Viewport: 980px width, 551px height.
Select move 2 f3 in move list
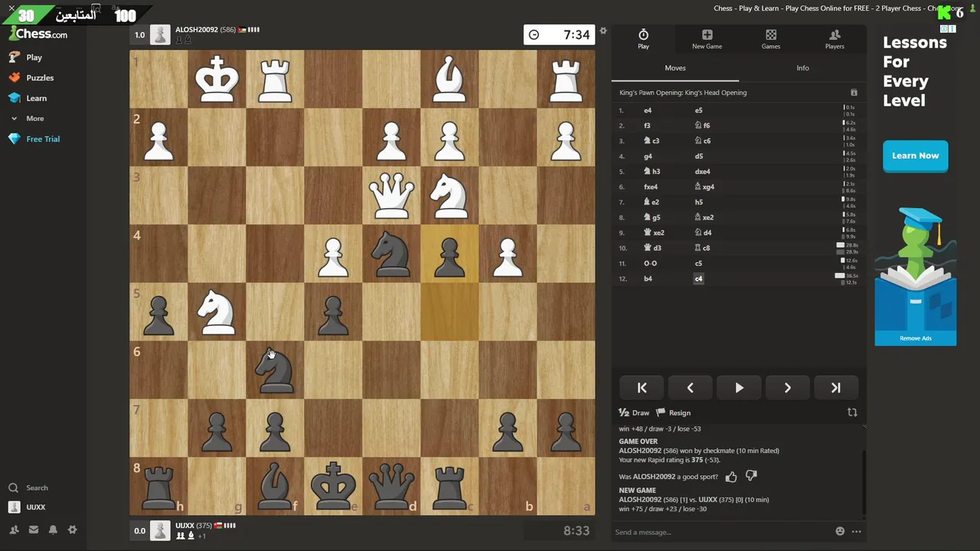tap(647, 126)
